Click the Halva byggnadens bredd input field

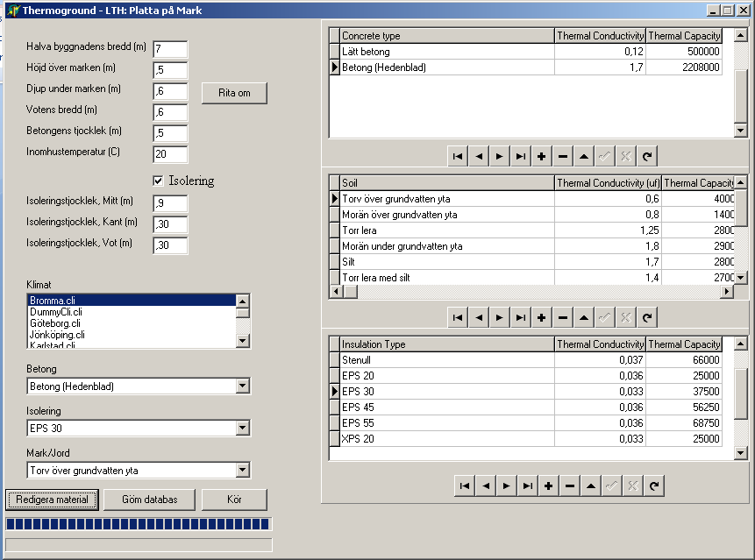pyautogui.click(x=170, y=49)
